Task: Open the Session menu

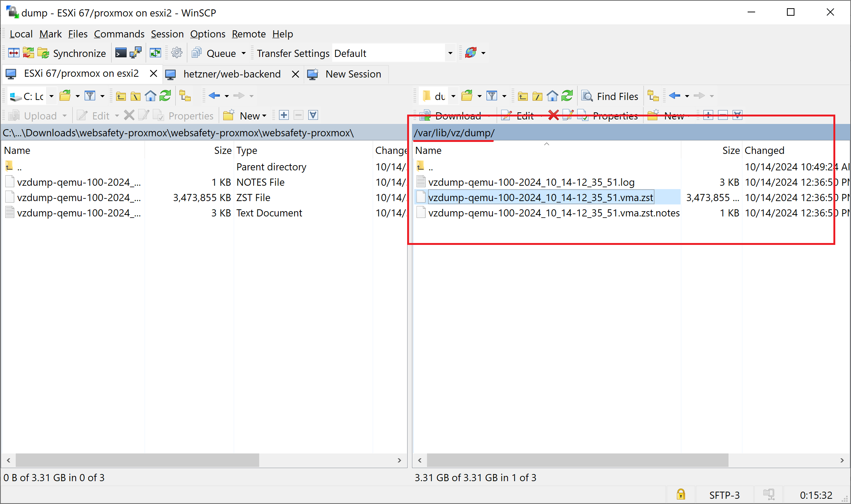Action: pyautogui.click(x=167, y=34)
